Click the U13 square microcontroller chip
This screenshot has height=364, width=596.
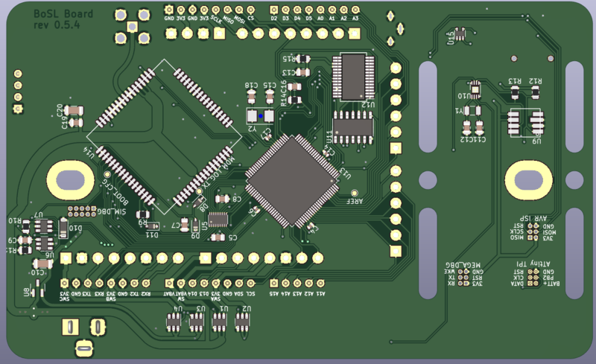click(x=292, y=181)
